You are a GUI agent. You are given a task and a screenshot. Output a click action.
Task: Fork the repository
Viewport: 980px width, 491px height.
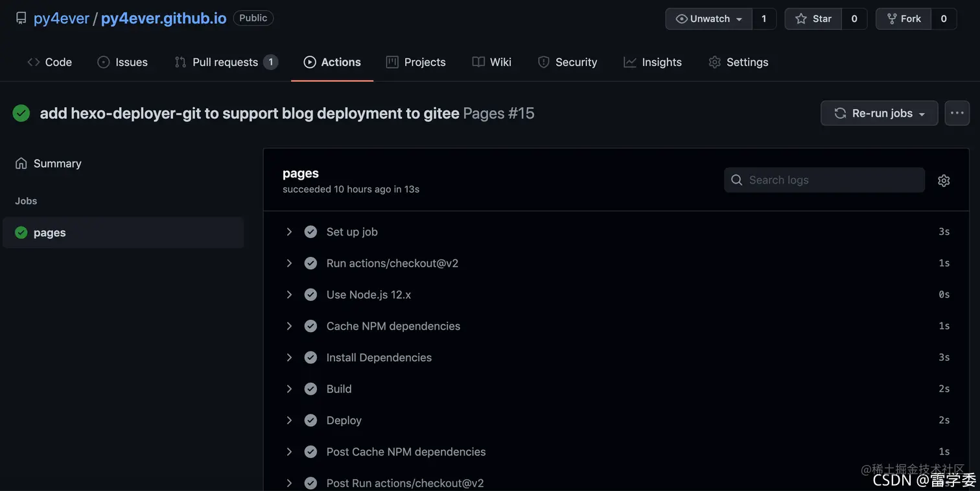[904, 19]
